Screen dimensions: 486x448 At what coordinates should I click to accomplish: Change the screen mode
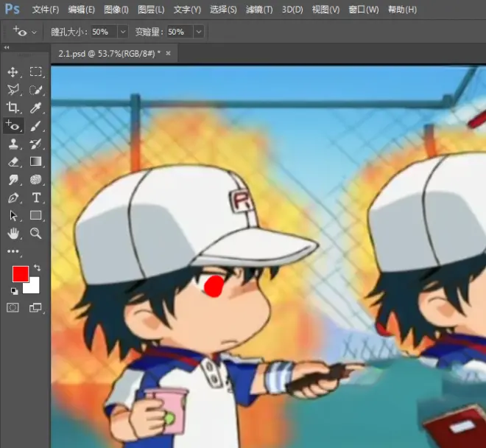point(35,307)
